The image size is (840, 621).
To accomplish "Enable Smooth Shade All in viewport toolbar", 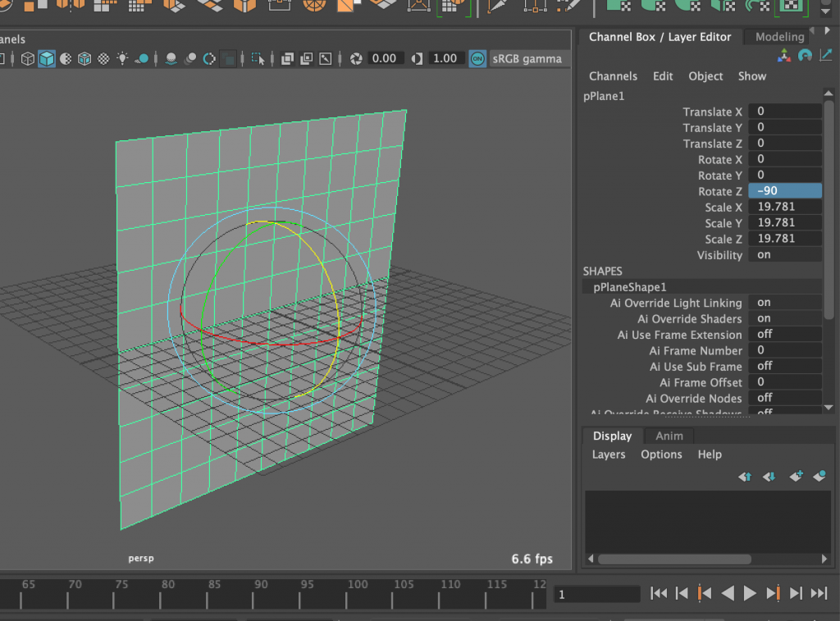I will tap(48, 58).
